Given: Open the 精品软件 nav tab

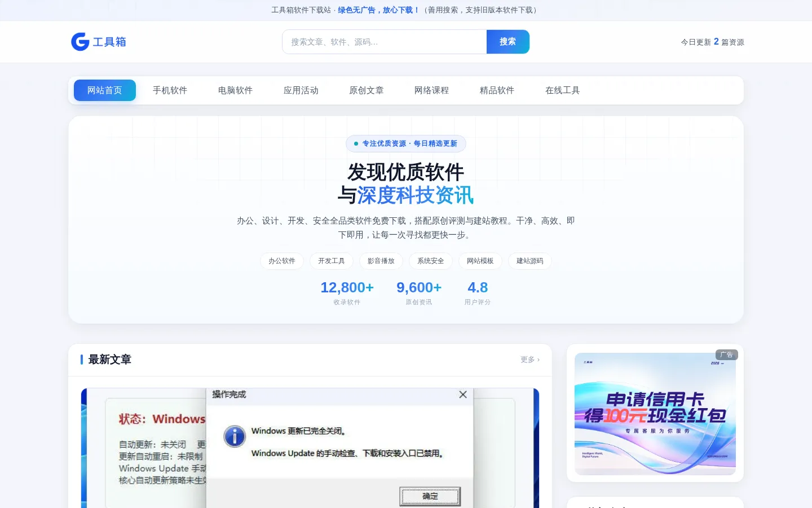Looking at the screenshot, I should coord(497,90).
